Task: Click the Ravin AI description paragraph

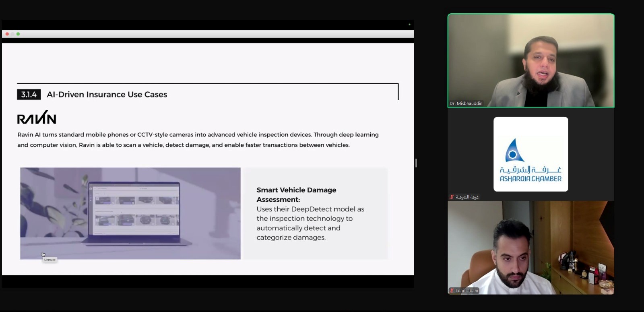Action: (x=198, y=140)
